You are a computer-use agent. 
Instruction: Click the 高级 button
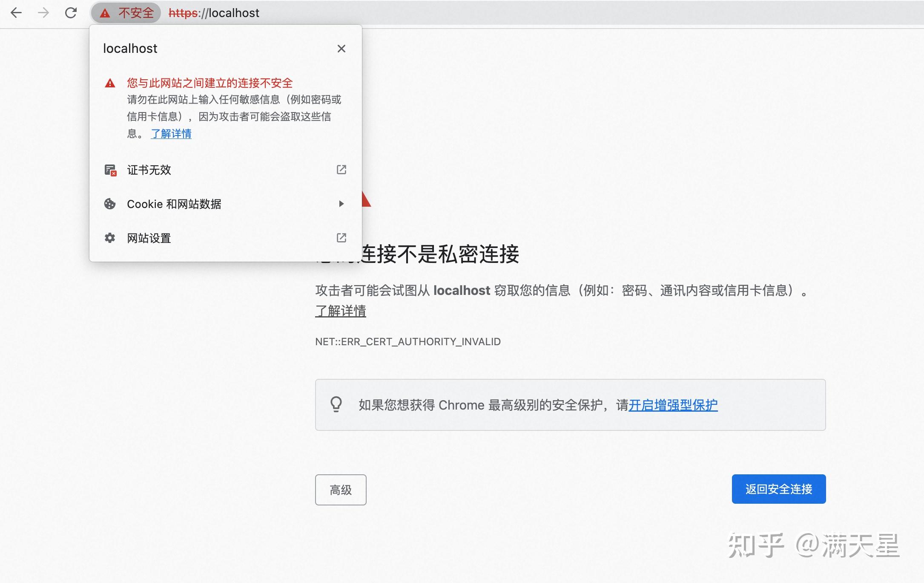[340, 490]
